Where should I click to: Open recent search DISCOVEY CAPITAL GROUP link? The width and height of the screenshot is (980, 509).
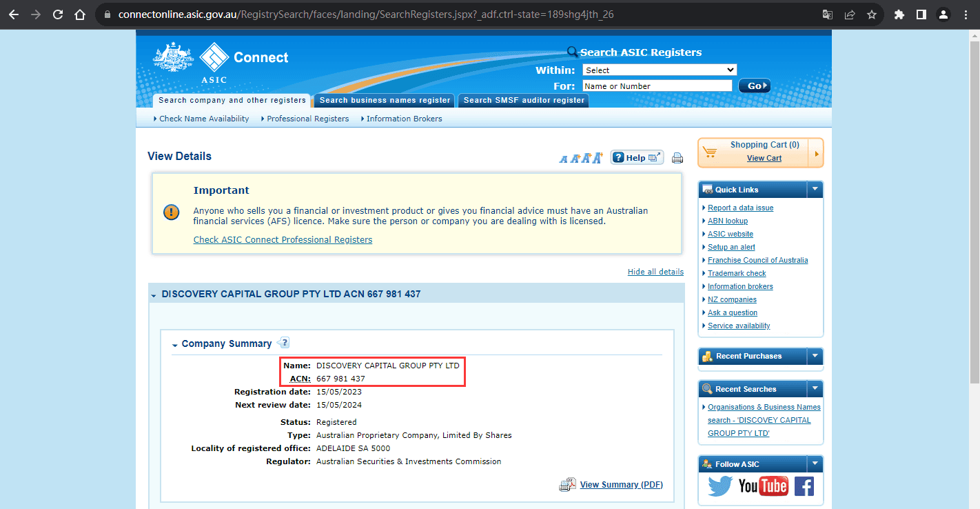764,420
